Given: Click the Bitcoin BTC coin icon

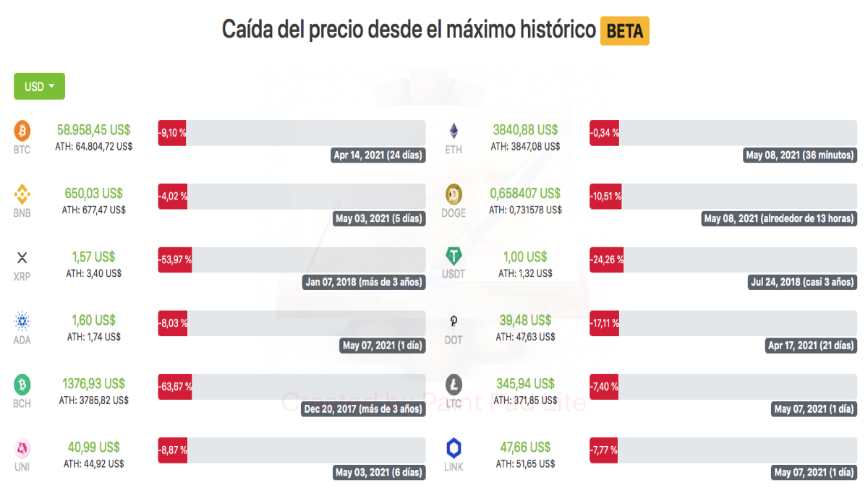Looking at the screenshot, I should [x=22, y=132].
